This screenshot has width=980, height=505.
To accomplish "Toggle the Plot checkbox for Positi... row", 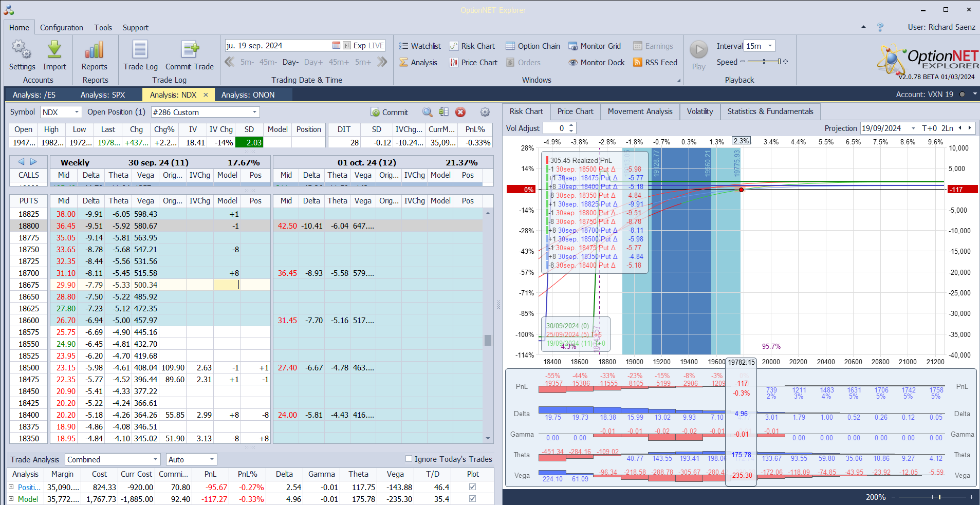I will pyautogui.click(x=472, y=487).
